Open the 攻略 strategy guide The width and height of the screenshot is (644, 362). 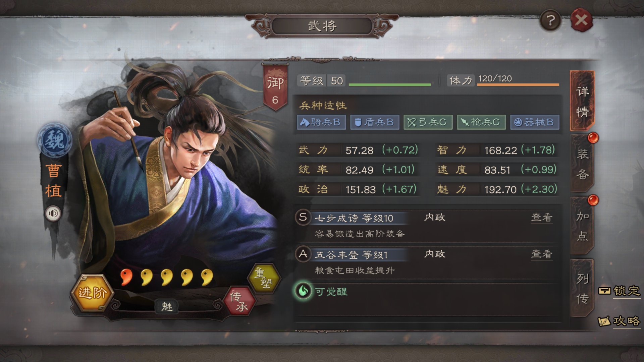click(x=619, y=321)
